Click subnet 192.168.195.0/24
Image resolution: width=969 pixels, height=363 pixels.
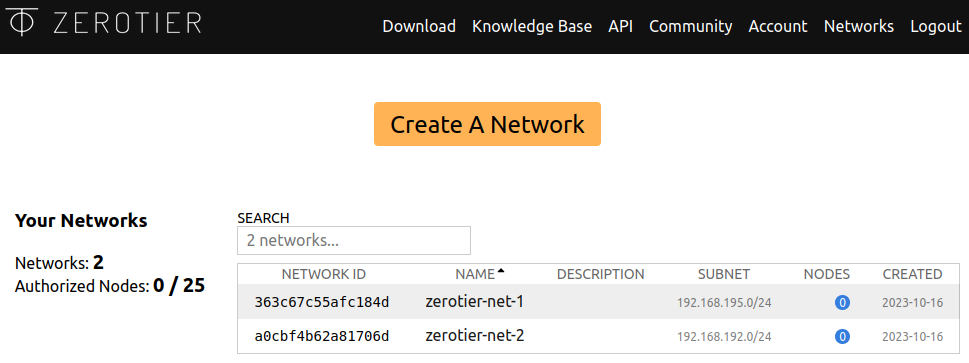[724, 303]
